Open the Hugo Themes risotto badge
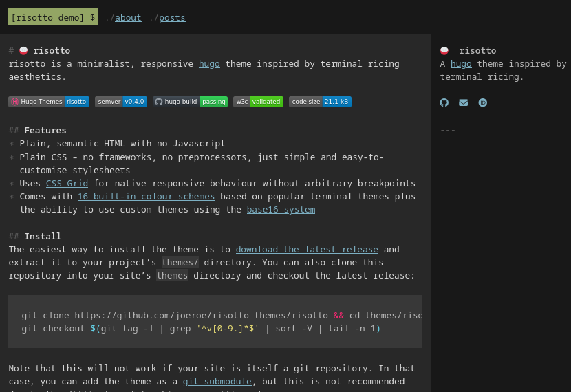This screenshot has height=392, width=571. (x=49, y=102)
